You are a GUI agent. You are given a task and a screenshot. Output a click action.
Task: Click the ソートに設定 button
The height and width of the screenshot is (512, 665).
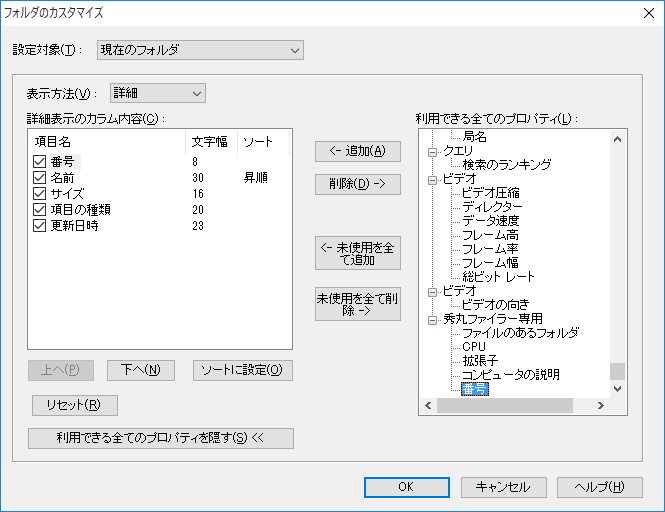[243, 370]
